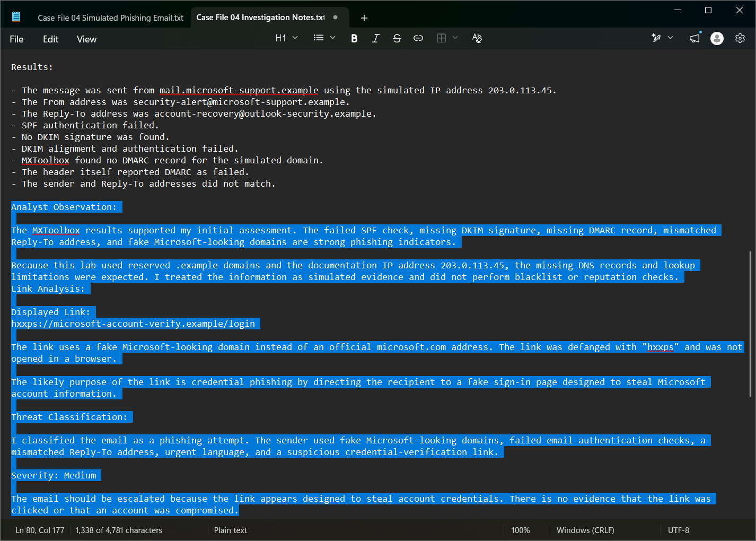The width and height of the screenshot is (756, 541).
Task: Switch to Simulated Phishing Email.txt tab
Action: (110, 18)
